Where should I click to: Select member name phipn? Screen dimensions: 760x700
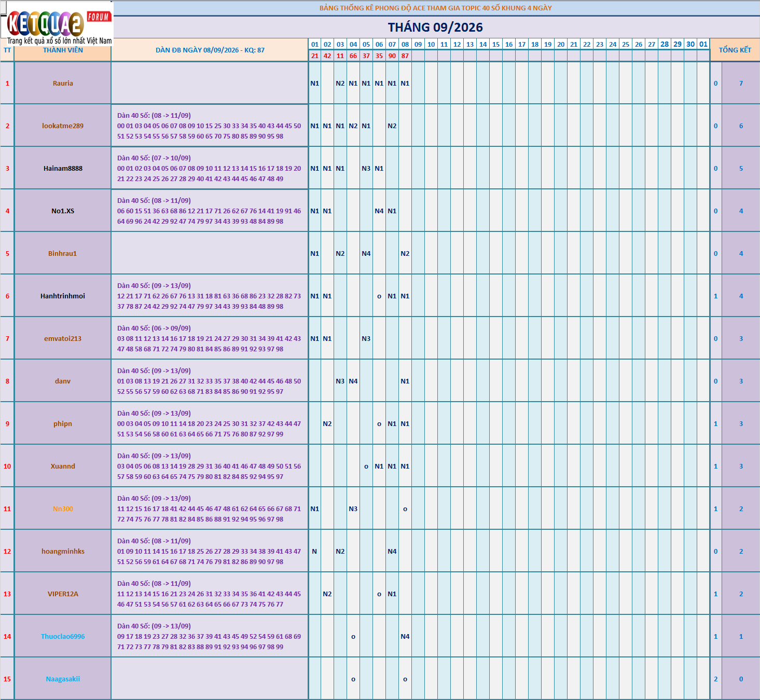click(63, 423)
